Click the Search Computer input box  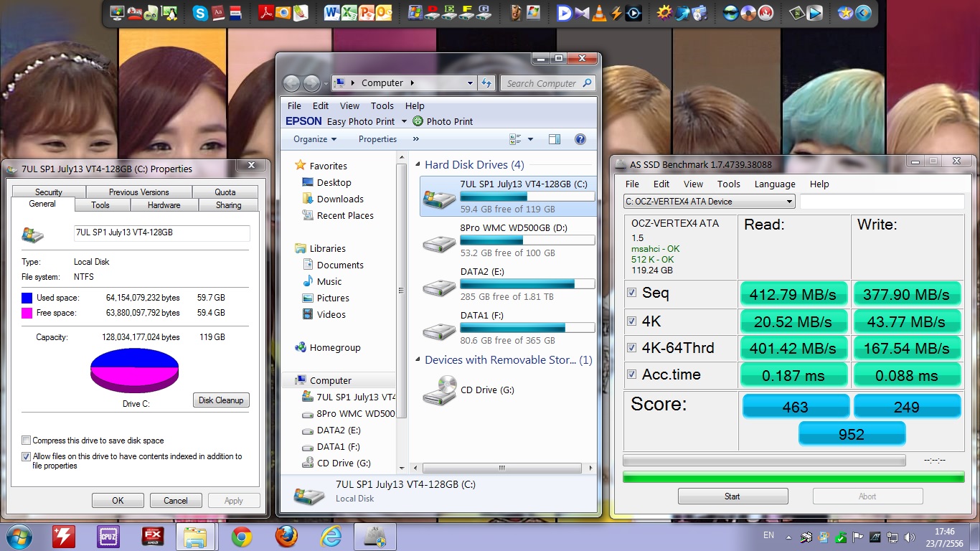542,83
